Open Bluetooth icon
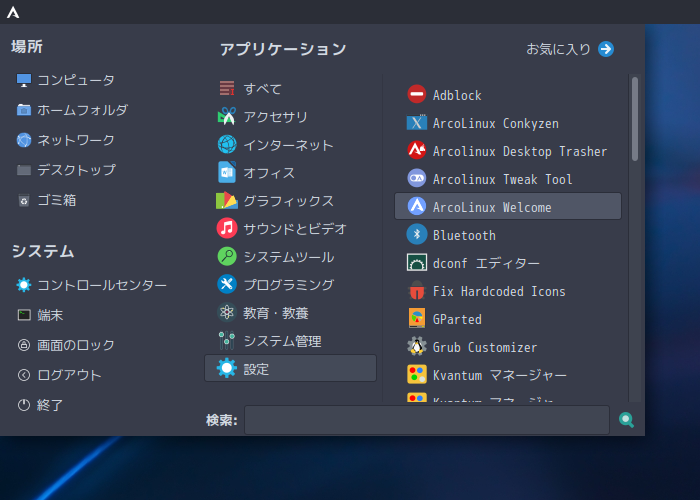Viewport: 700px width, 500px height. (417, 234)
